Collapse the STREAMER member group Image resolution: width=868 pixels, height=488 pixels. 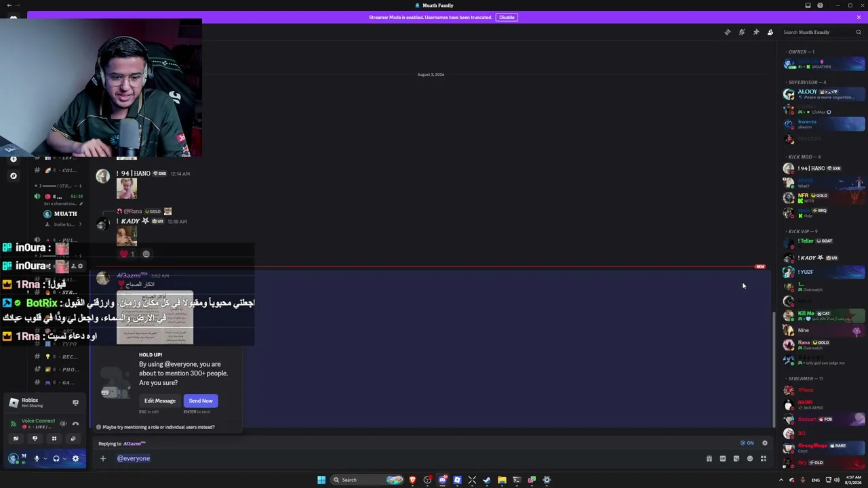pyautogui.click(x=805, y=378)
